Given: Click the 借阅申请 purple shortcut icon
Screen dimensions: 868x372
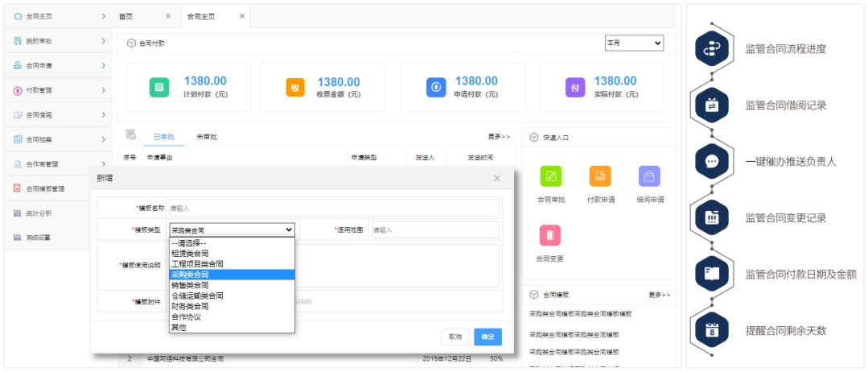Looking at the screenshot, I should 649,176.
